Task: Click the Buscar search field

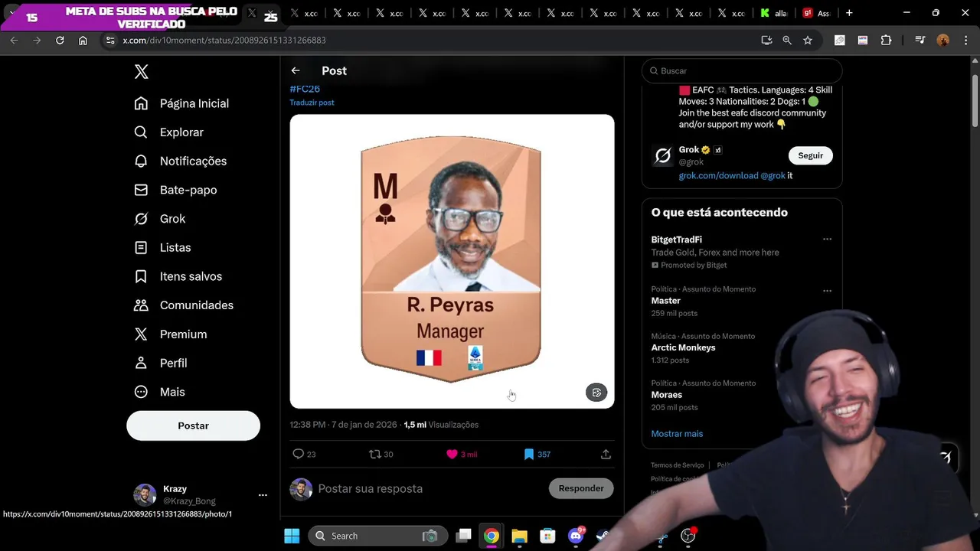Action: 742,70
